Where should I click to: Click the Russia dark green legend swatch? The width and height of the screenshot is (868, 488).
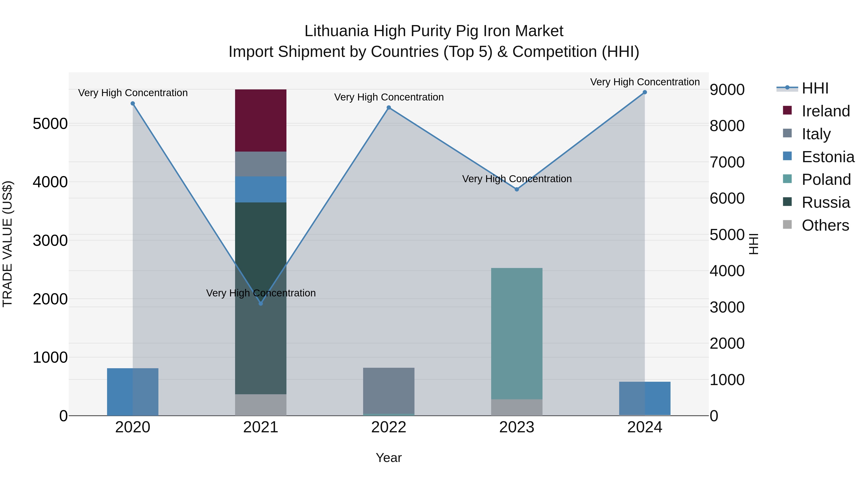(787, 202)
